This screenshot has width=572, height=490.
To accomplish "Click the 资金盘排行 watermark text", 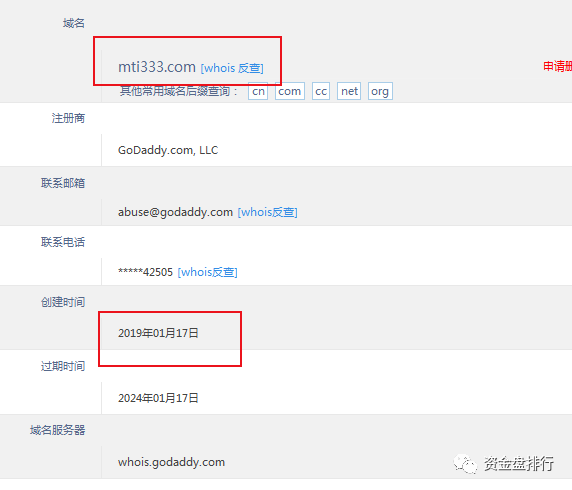I will click(519, 464).
